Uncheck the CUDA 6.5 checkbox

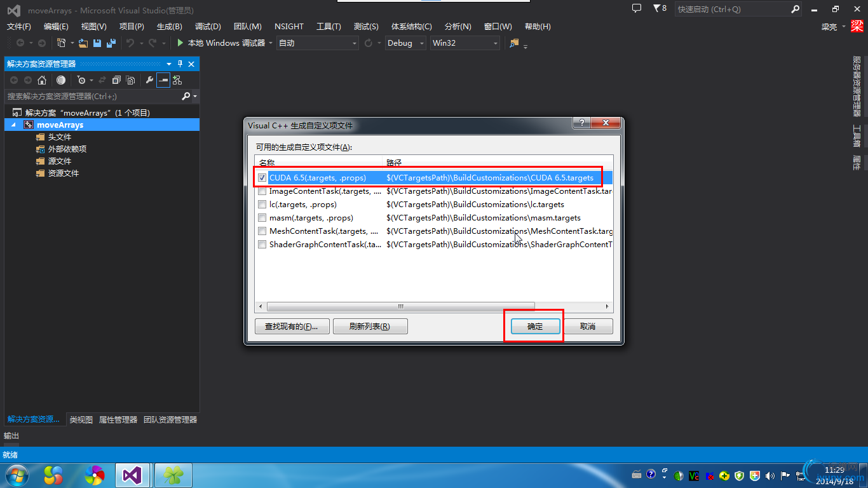click(x=262, y=178)
